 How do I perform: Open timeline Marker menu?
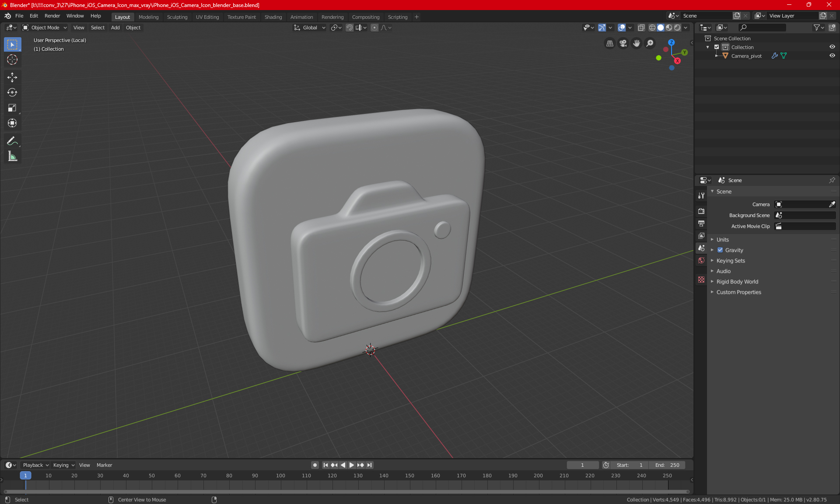pyautogui.click(x=104, y=465)
